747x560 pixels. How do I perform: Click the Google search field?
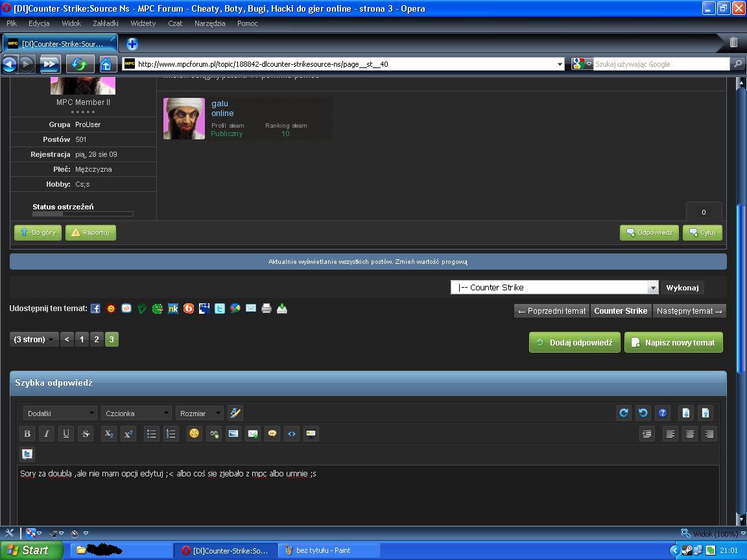661,64
